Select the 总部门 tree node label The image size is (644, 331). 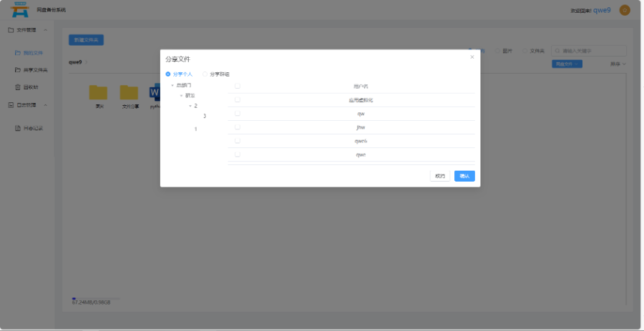tap(184, 85)
